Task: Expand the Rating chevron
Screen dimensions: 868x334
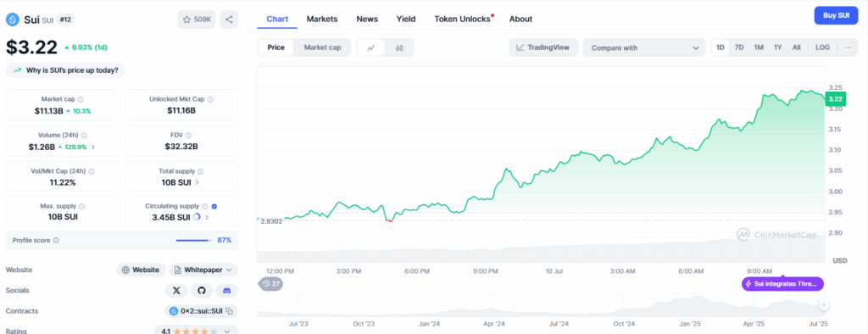Action: 227,331
